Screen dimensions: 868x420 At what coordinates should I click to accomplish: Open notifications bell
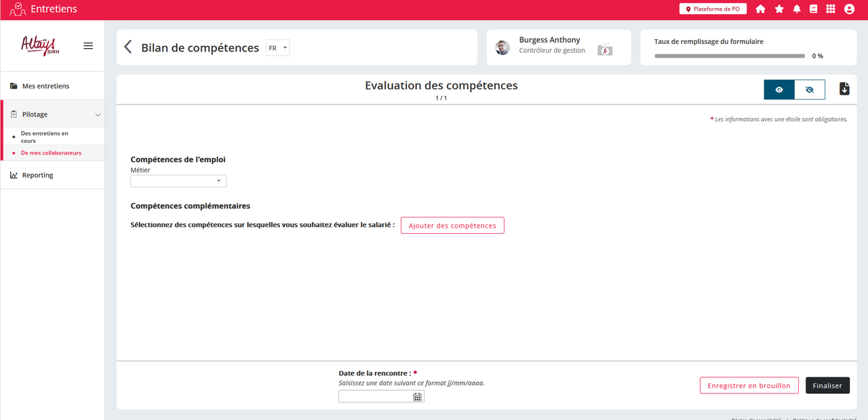click(797, 9)
